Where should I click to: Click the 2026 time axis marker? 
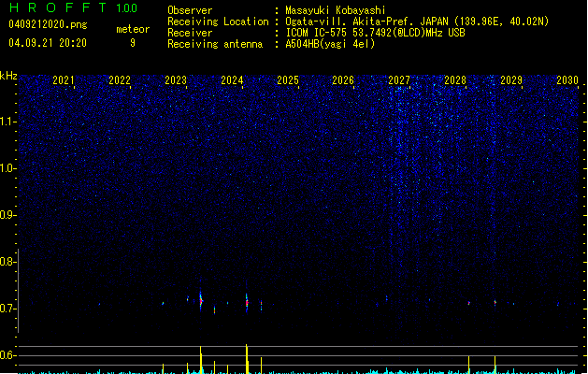click(343, 80)
